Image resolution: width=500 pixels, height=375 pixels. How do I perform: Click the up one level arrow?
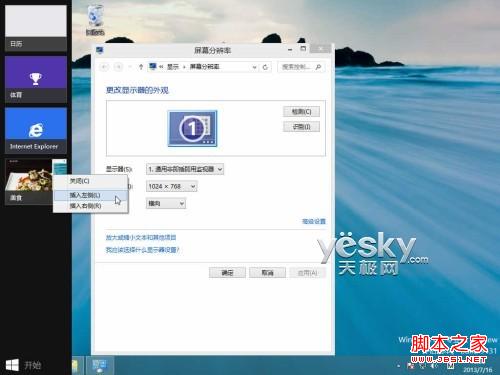pos(141,67)
